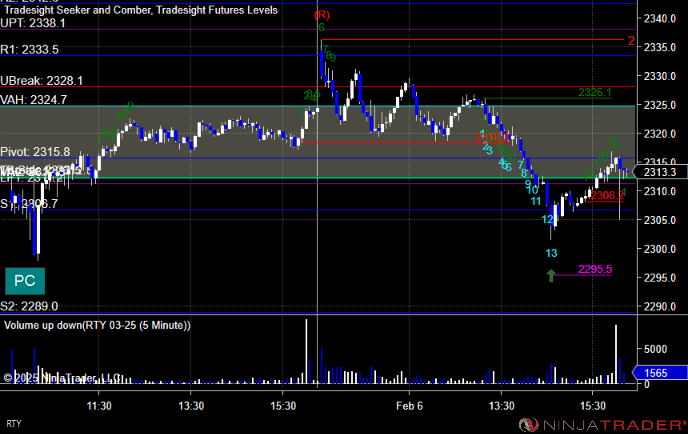Click the 2325.0 price axis label
This screenshot has height=434, width=688.
coord(659,105)
